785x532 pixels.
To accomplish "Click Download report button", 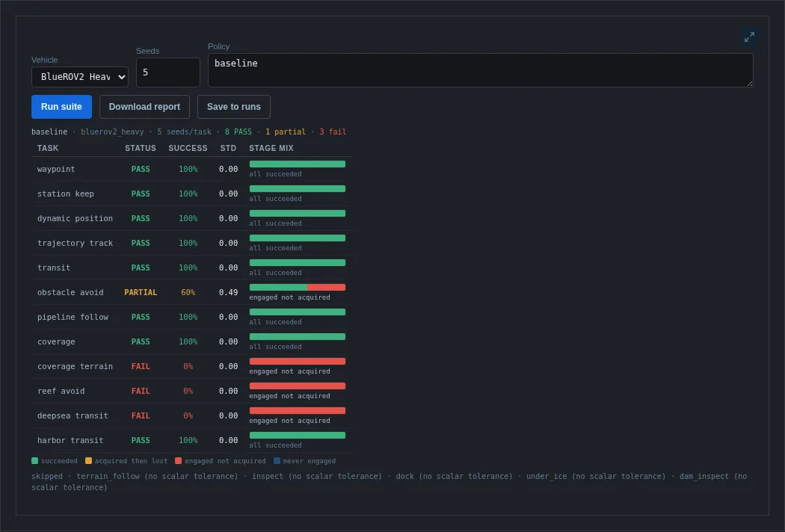I will point(144,107).
